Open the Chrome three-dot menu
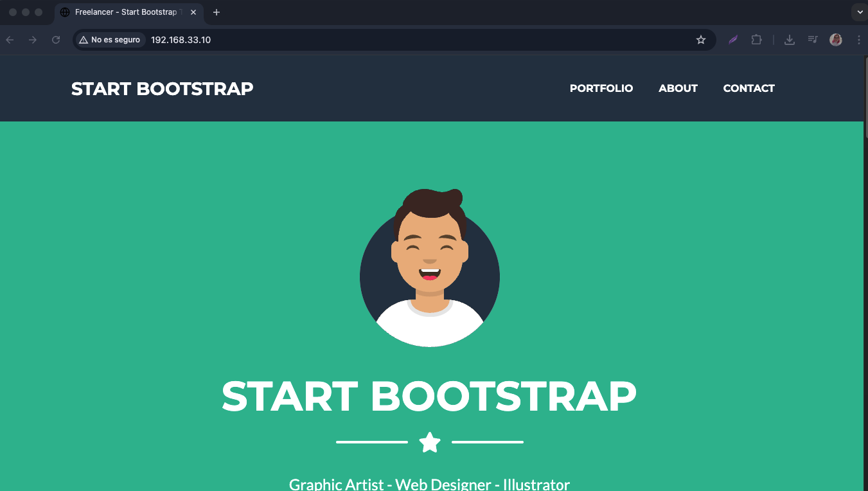 [x=859, y=40]
